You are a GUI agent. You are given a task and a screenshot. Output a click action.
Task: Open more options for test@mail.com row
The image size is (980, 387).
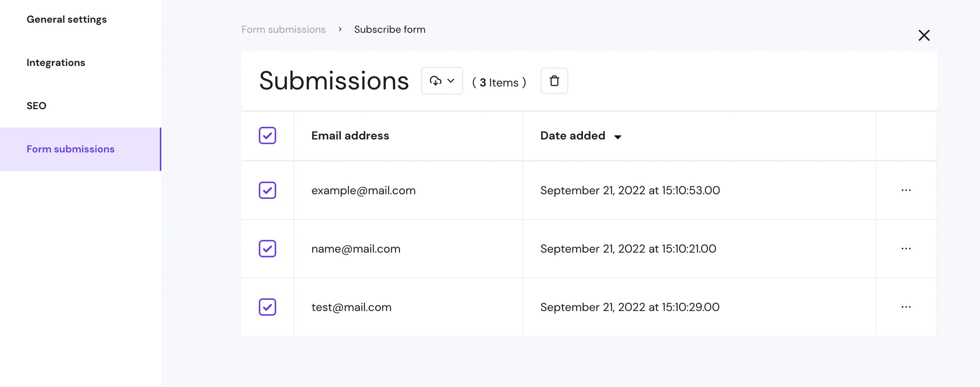(x=906, y=307)
